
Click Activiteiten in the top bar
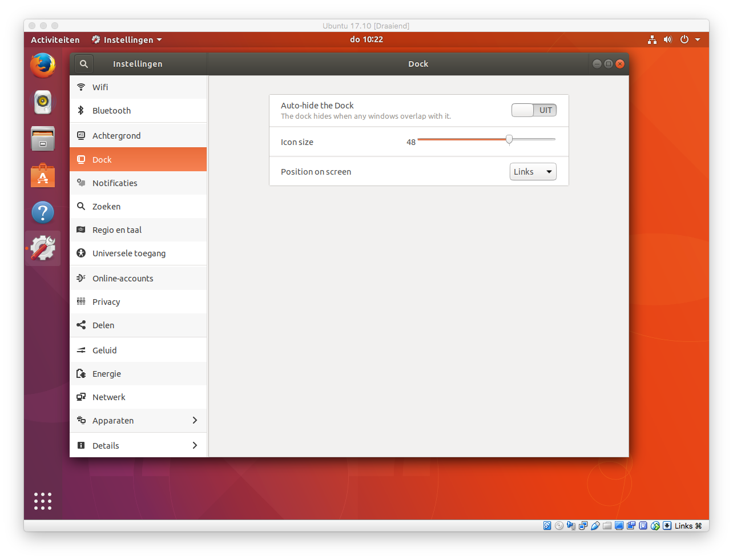tap(55, 40)
